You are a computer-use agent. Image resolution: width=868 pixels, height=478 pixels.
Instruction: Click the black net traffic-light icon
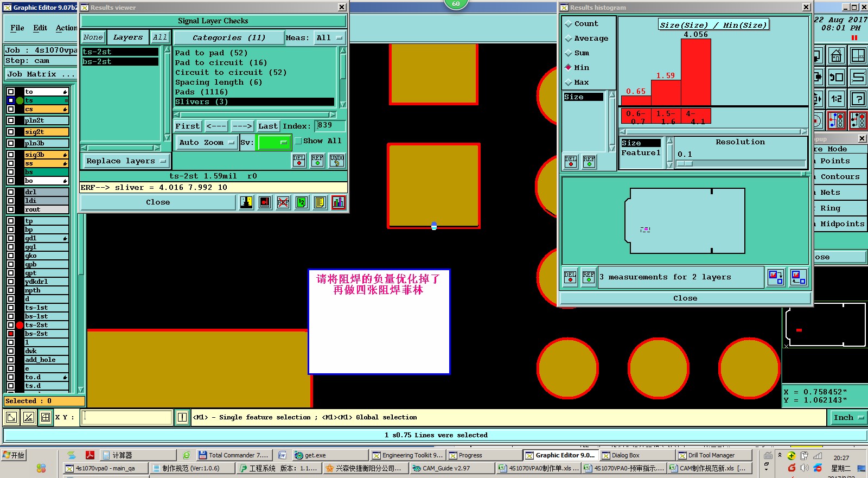pyautogui.click(x=858, y=120)
